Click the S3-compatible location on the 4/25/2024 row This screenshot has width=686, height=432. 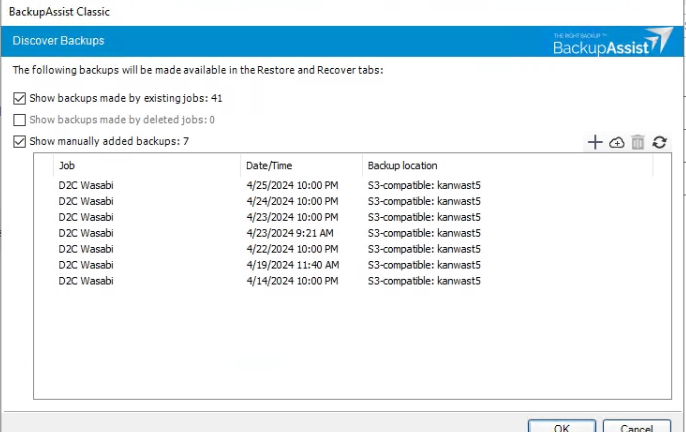point(424,185)
